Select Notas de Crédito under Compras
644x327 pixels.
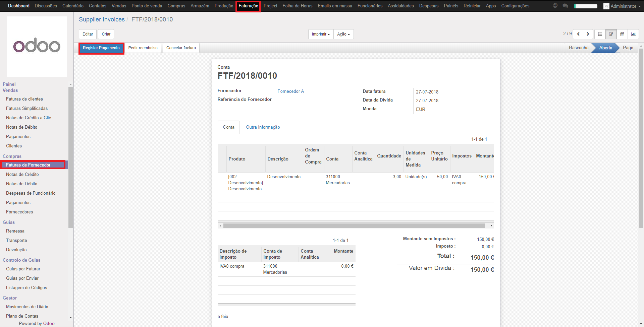[x=22, y=175]
